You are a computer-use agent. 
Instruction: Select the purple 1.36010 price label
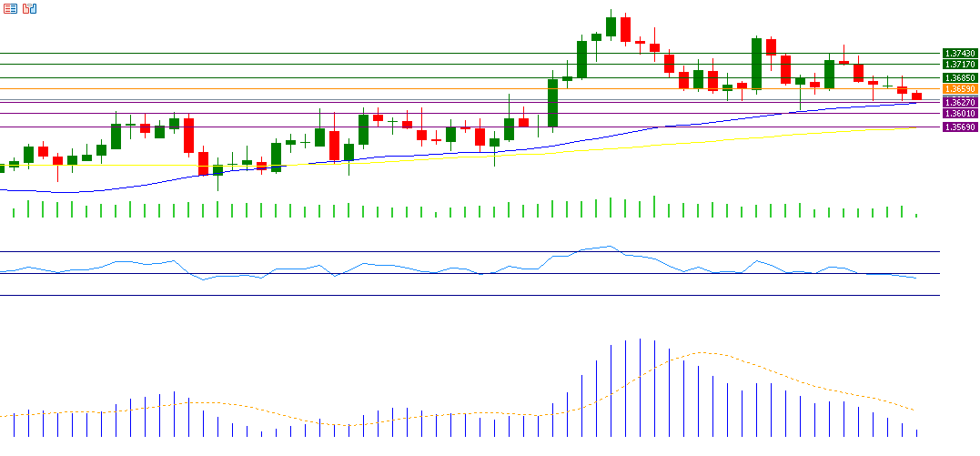(x=959, y=114)
